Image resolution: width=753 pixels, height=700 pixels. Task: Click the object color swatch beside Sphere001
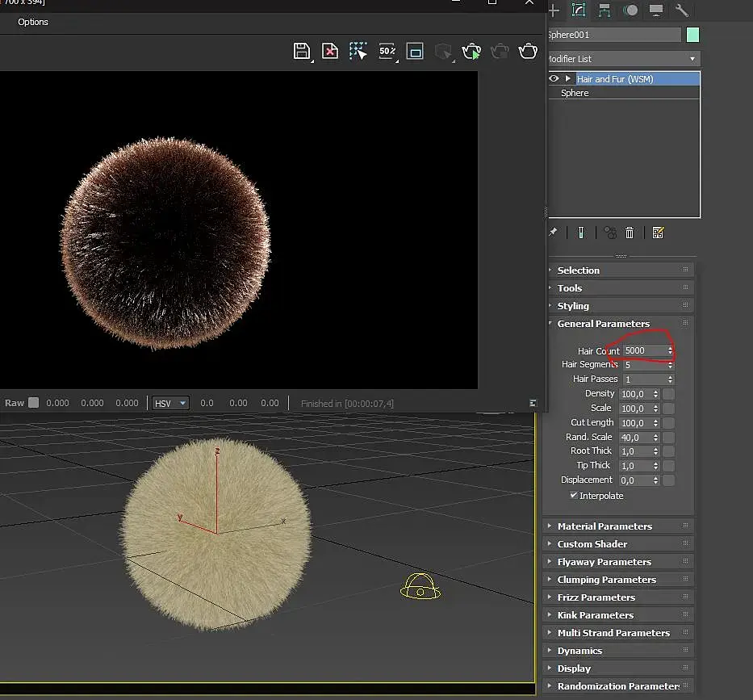[692, 35]
